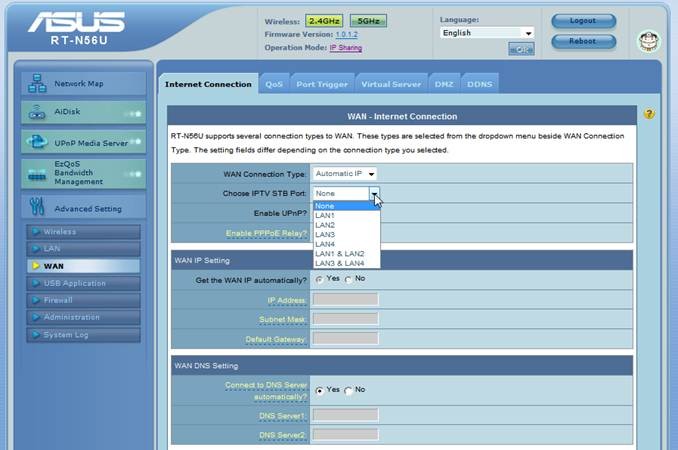This screenshot has height=450, width=678.
Task: Open the Language dropdown
Action: [487, 33]
